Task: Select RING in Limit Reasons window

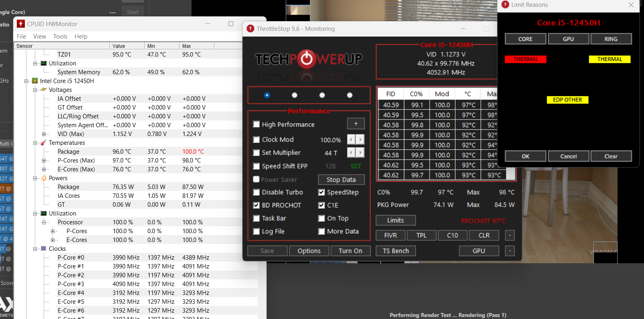Action: [x=611, y=39]
